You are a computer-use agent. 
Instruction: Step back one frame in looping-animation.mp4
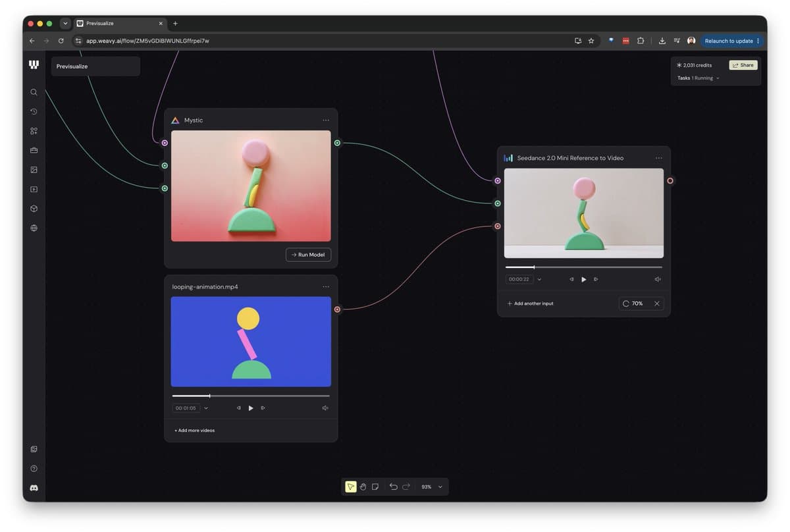pos(238,408)
